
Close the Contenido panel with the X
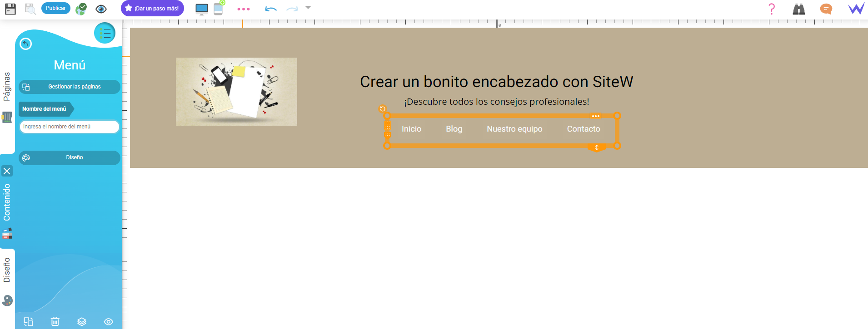coord(7,171)
